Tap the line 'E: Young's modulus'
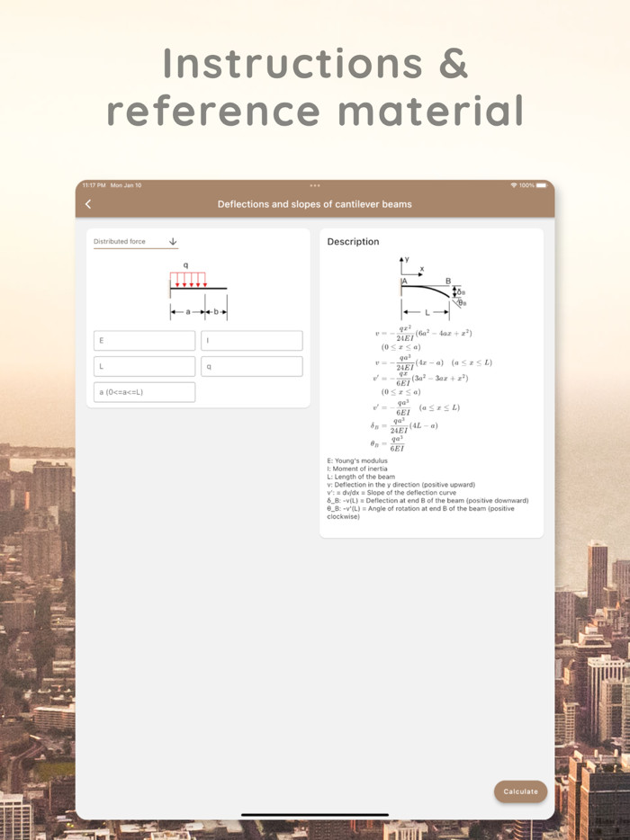This screenshot has height=840, width=630. [x=357, y=460]
